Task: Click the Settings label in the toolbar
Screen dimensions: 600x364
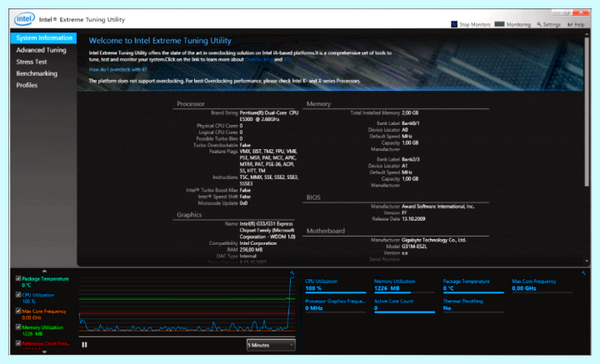Action: 551,24
